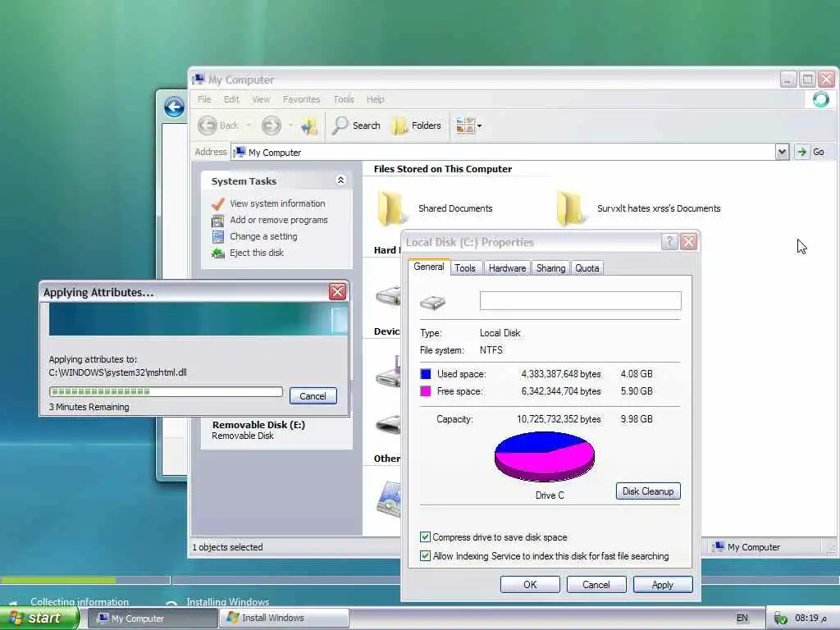Switch to My Computer taskbar button
The width and height of the screenshot is (840, 630).
pos(152,619)
